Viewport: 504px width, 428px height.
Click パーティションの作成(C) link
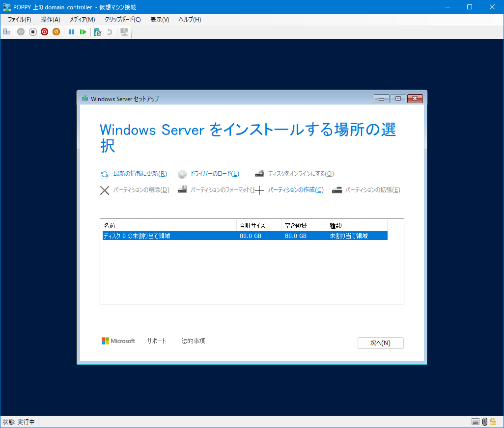click(x=296, y=190)
